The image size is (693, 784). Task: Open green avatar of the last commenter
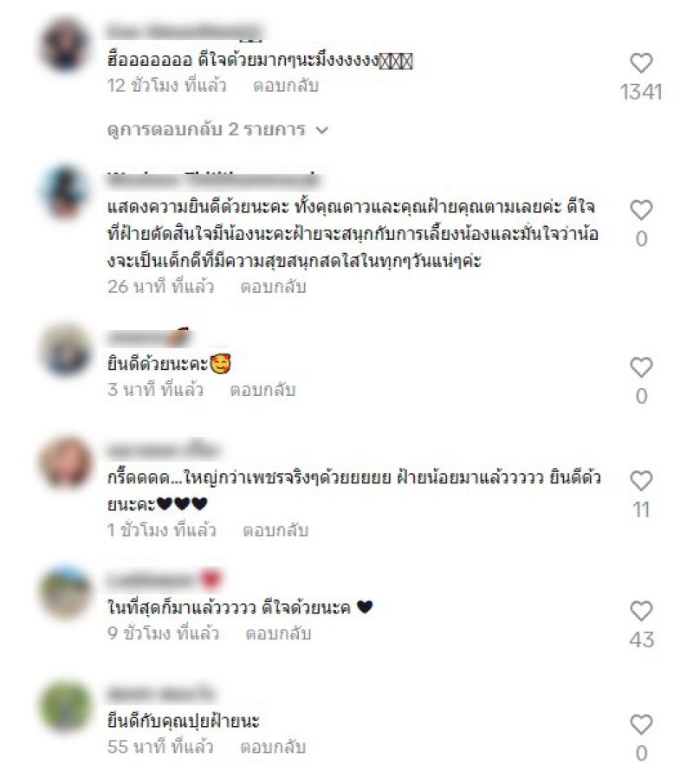tap(66, 706)
